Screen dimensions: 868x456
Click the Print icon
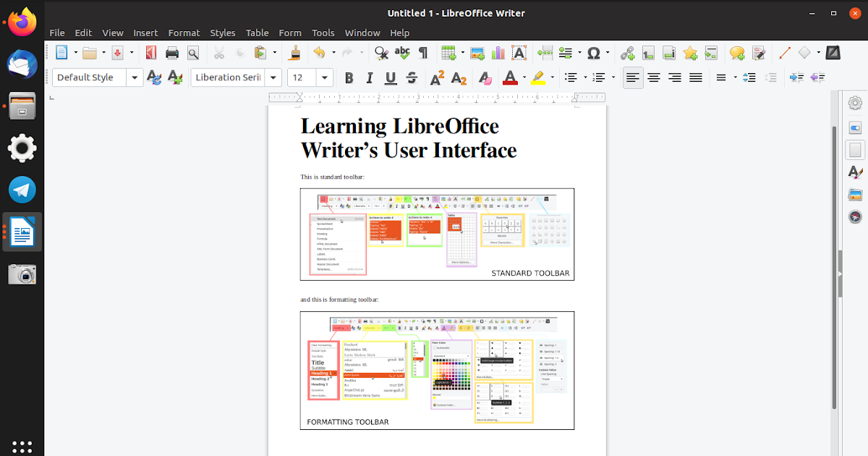coord(172,53)
